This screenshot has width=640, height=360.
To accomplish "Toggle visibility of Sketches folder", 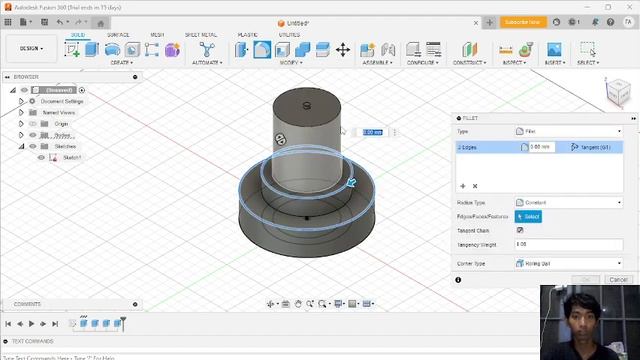I will tap(33, 146).
